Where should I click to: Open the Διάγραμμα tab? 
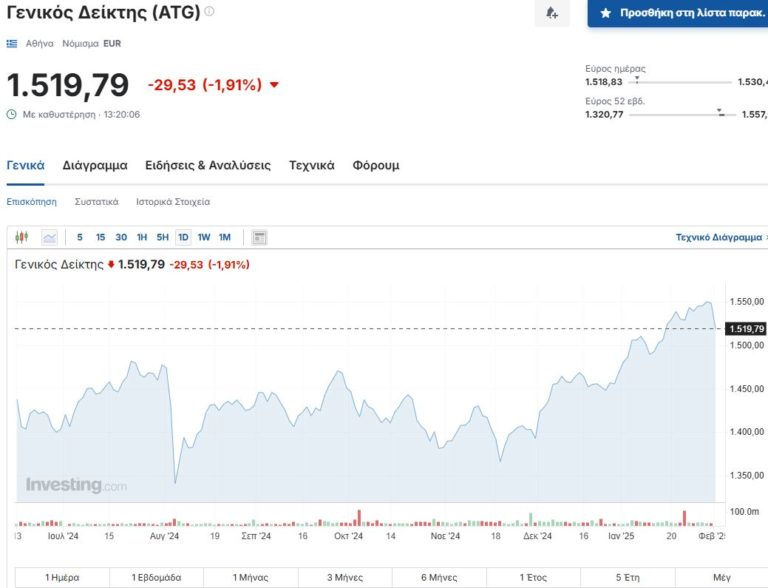click(x=95, y=165)
